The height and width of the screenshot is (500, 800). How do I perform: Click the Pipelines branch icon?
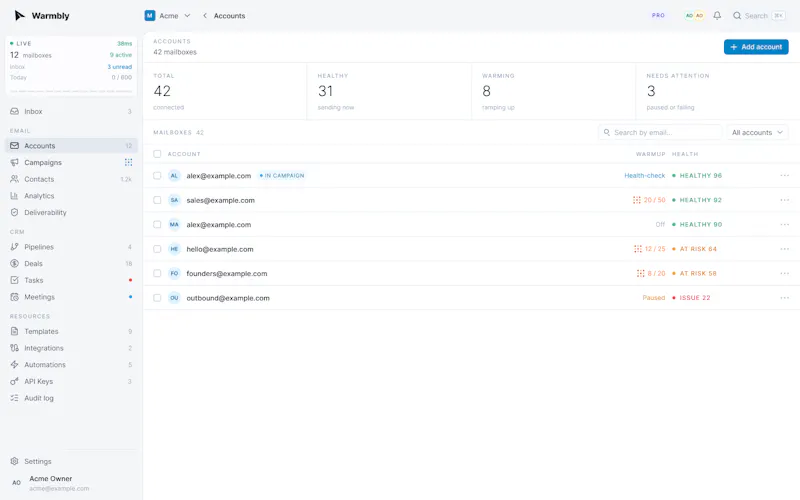click(14, 247)
